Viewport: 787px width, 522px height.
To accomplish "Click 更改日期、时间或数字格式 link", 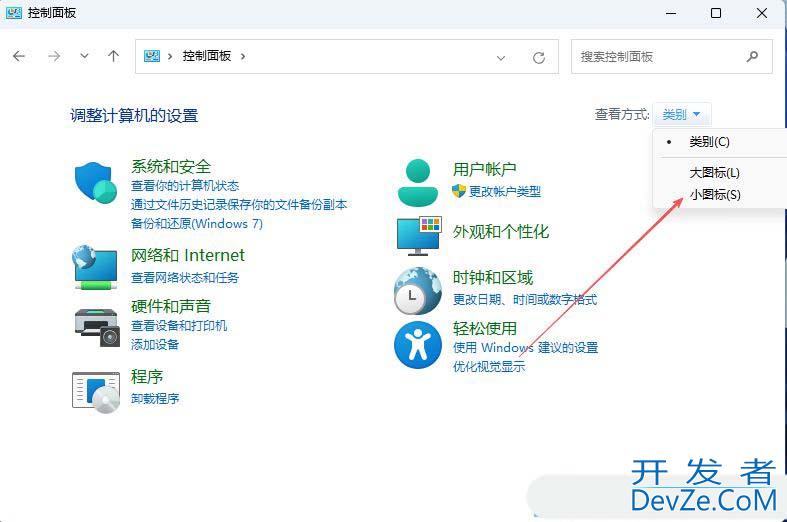I will click(x=525, y=300).
